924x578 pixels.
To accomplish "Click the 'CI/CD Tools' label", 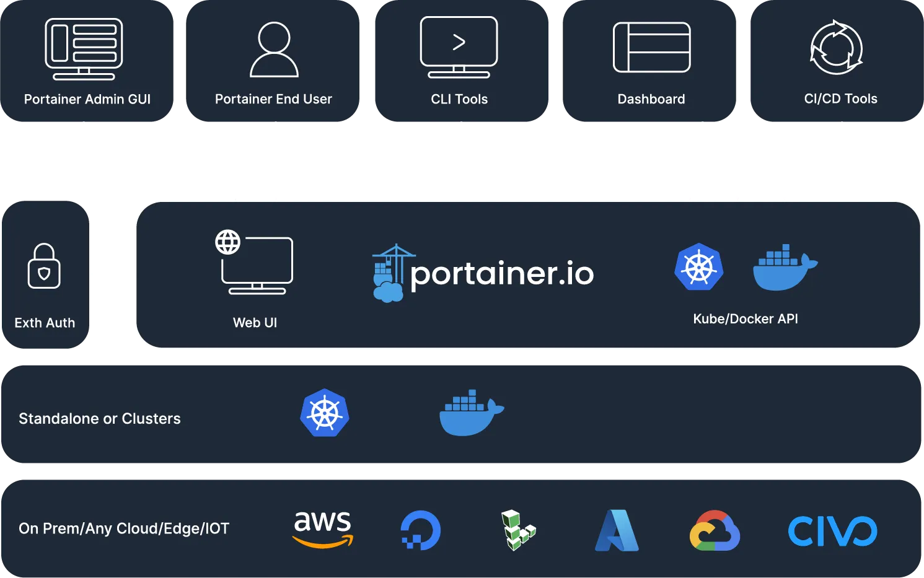I will (x=841, y=99).
